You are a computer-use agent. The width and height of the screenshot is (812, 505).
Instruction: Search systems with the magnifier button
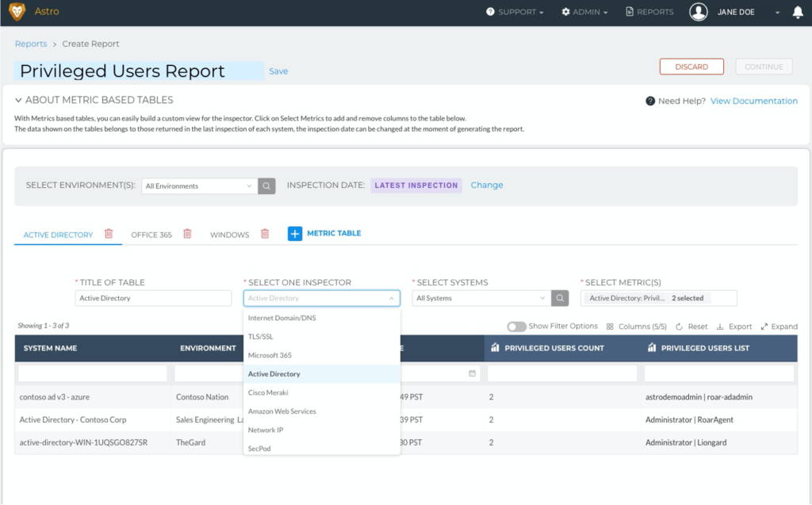coord(560,298)
